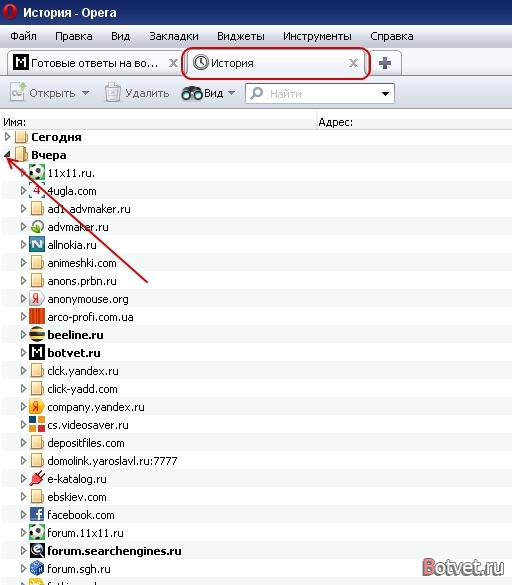
Task: Click the orange arco-profi.com.ua favicon
Action: point(37,316)
